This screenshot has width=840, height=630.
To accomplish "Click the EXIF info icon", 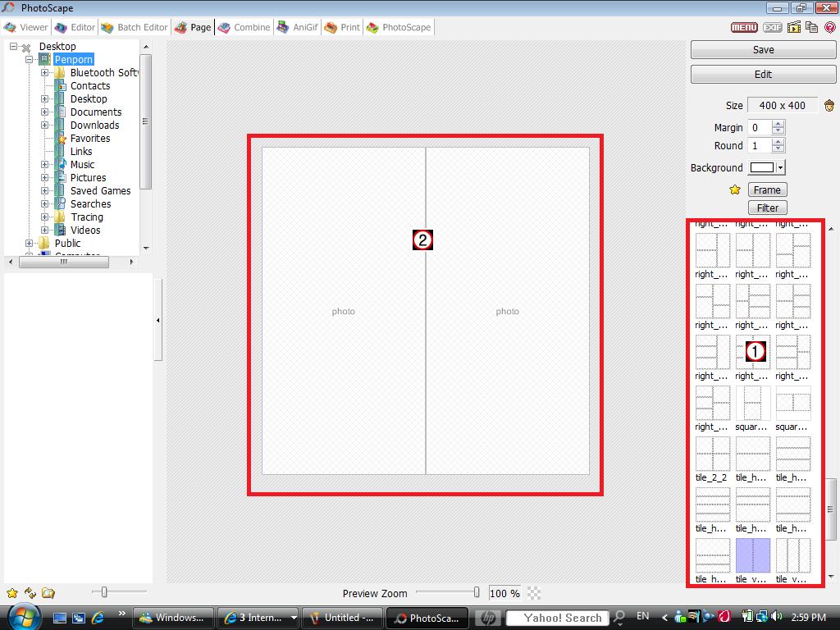I will pyautogui.click(x=772, y=27).
